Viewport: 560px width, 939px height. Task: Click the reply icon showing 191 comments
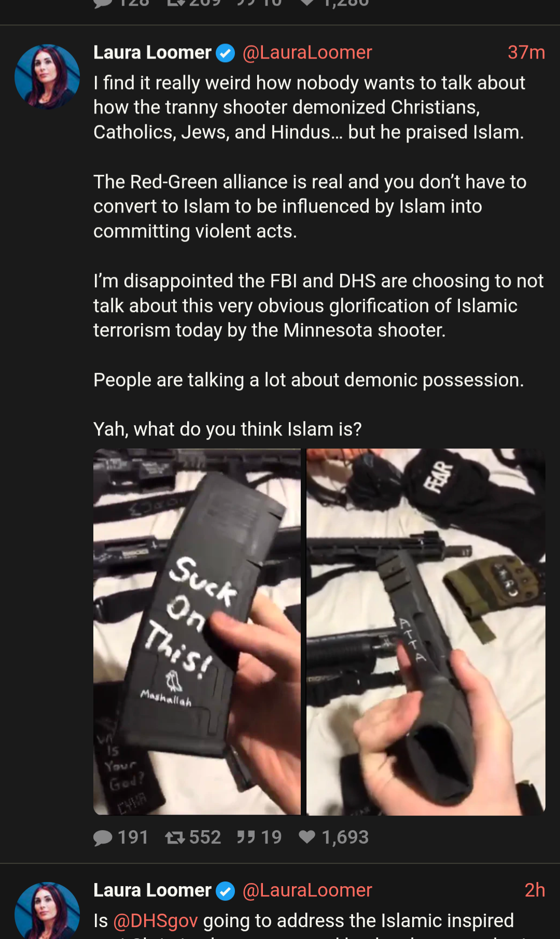103,837
